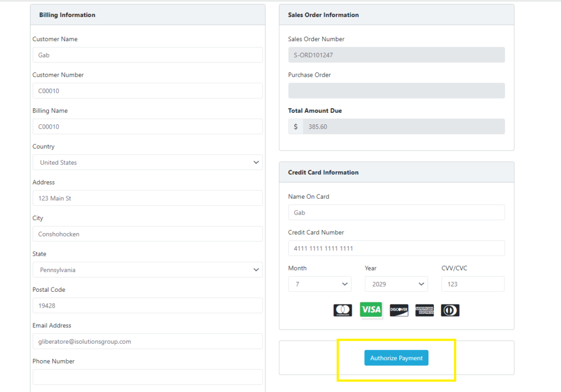
Task: Click the Authorize Payment button
Action: click(396, 358)
